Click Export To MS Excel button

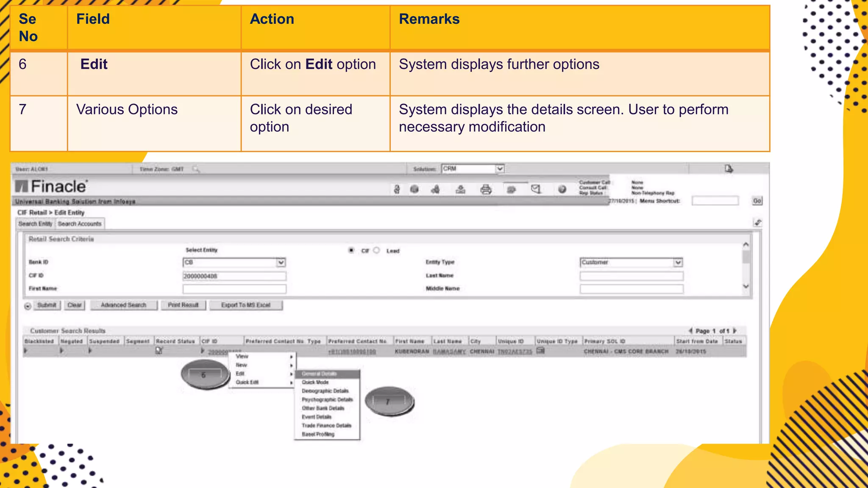click(246, 305)
